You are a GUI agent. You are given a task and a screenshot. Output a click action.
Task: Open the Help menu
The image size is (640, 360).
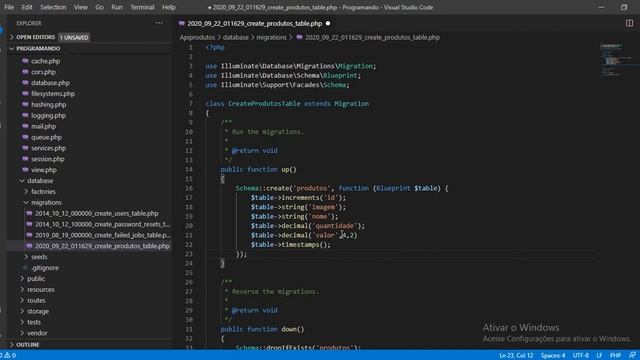click(x=169, y=7)
